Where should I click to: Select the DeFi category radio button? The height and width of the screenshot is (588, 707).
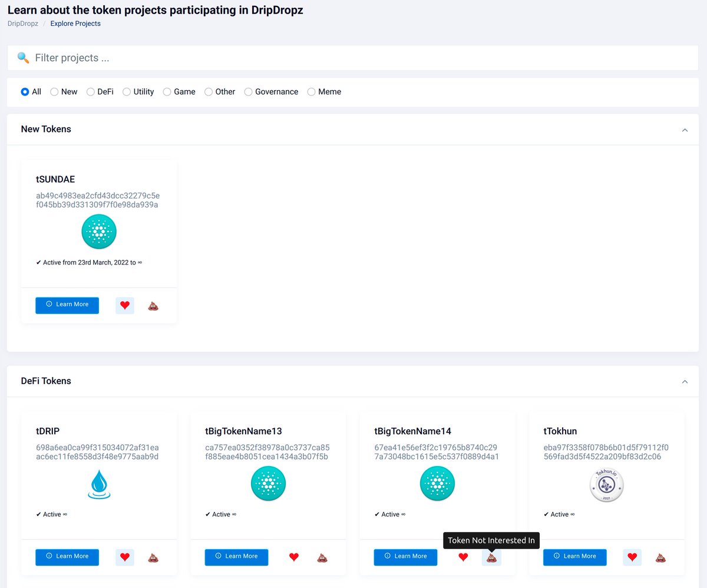(91, 92)
